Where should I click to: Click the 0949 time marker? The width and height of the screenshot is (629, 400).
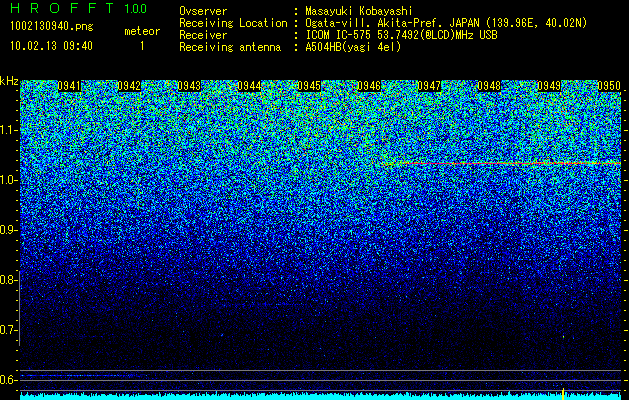click(x=549, y=86)
